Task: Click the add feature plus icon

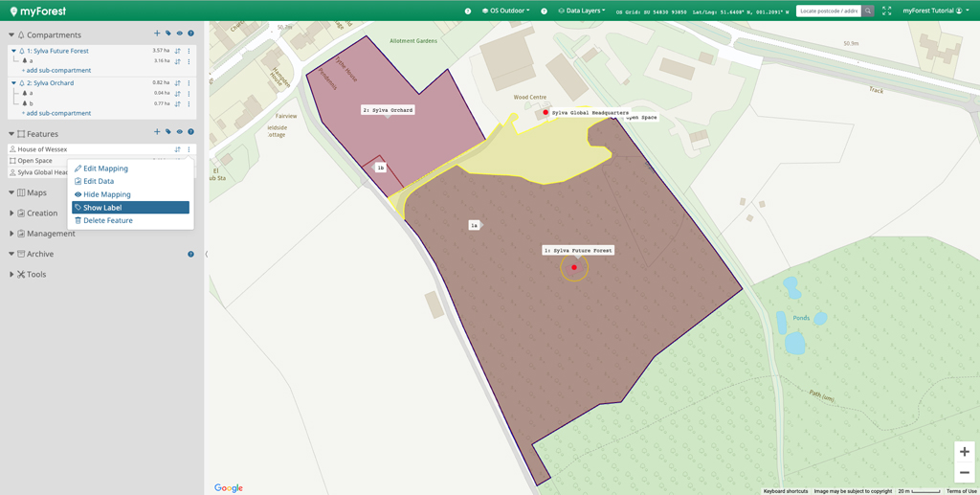Action: (x=157, y=133)
